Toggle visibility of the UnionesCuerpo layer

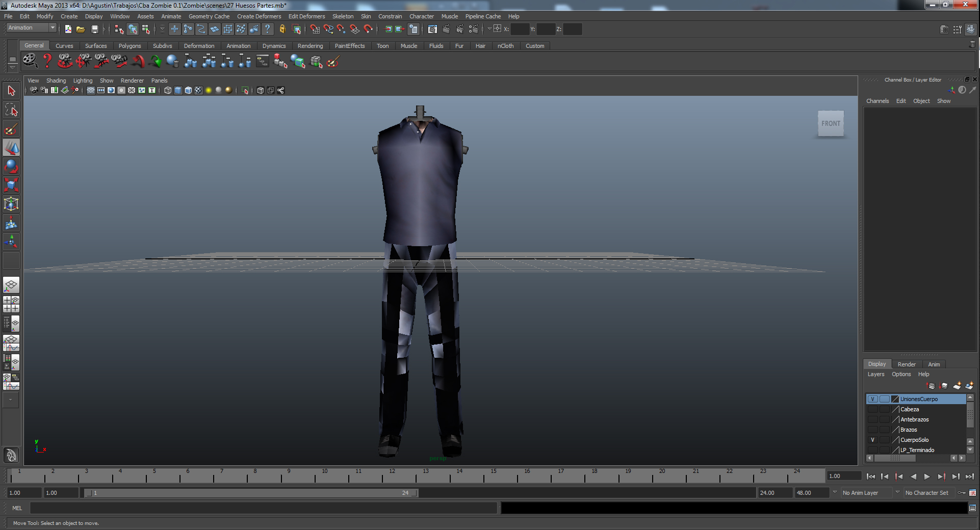click(872, 399)
